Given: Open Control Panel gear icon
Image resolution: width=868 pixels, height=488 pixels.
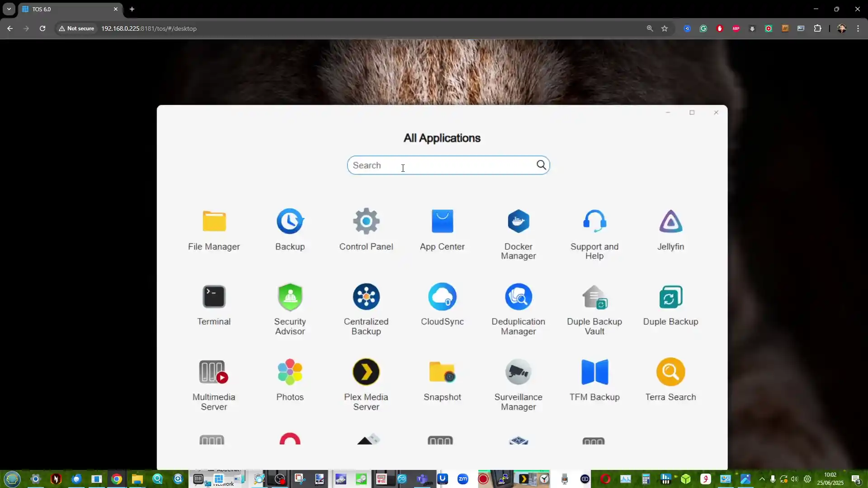Looking at the screenshot, I should (366, 221).
